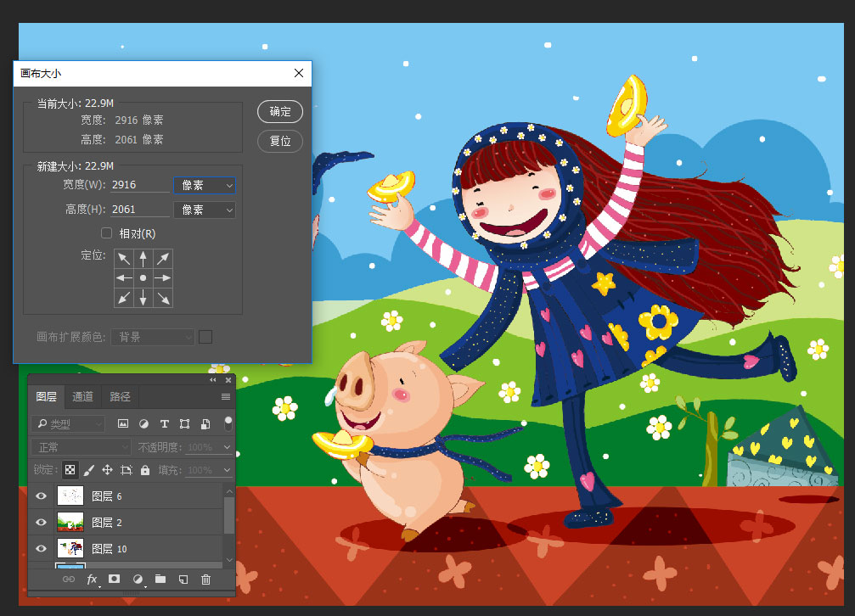Select the 图层 10 thumbnail
This screenshot has width=855, height=616.
coord(70,548)
